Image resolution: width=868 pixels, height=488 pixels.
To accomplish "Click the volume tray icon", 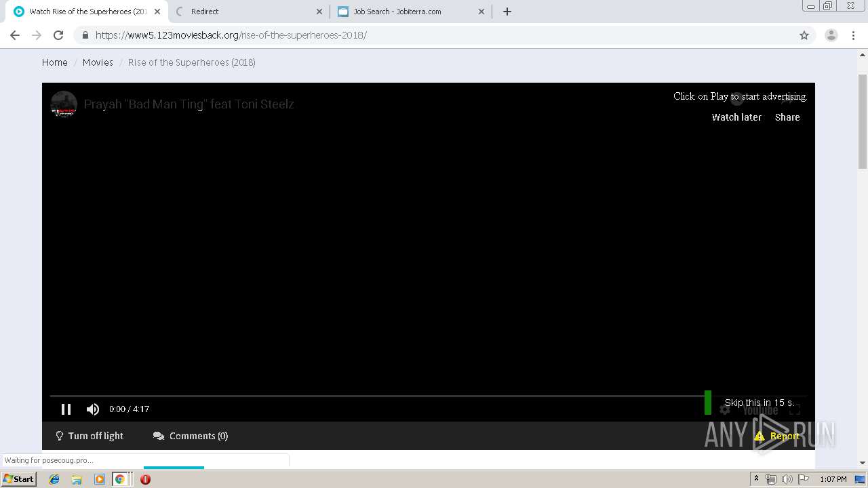I will point(787,479).
